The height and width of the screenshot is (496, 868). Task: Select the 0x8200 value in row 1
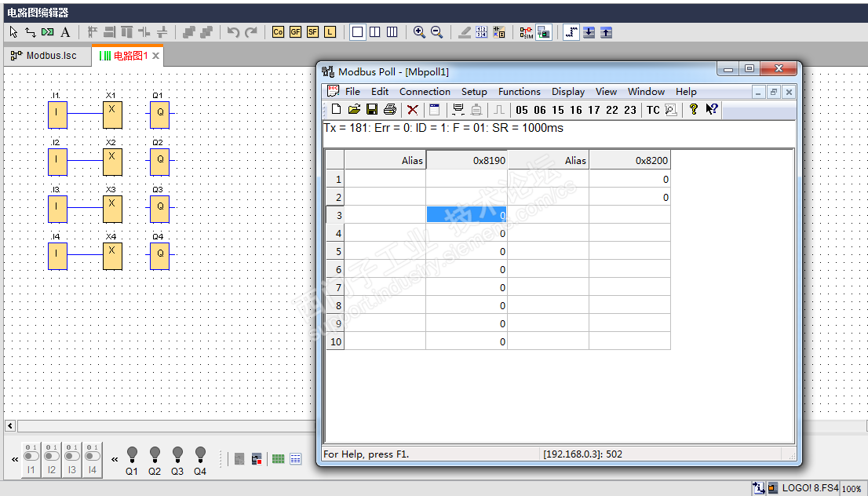click(630, 180)
